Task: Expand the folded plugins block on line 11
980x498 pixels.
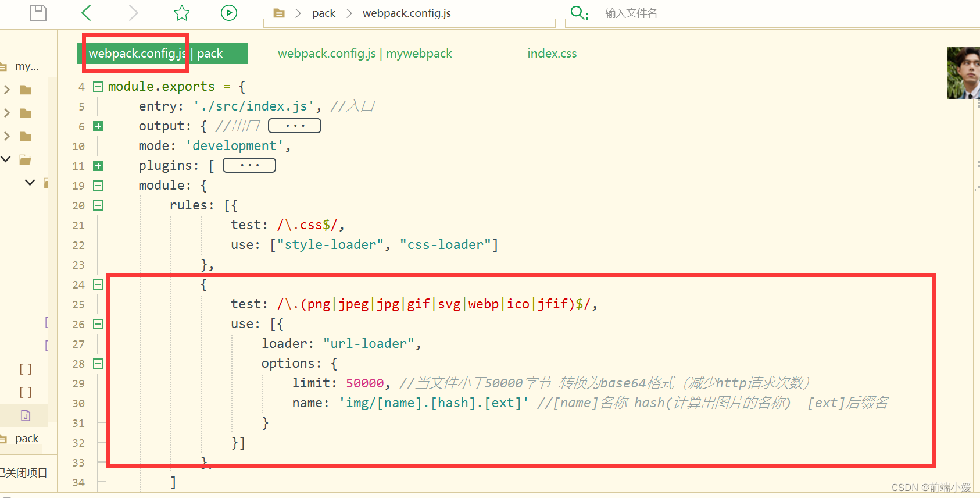Action: [x=98, y=166]
